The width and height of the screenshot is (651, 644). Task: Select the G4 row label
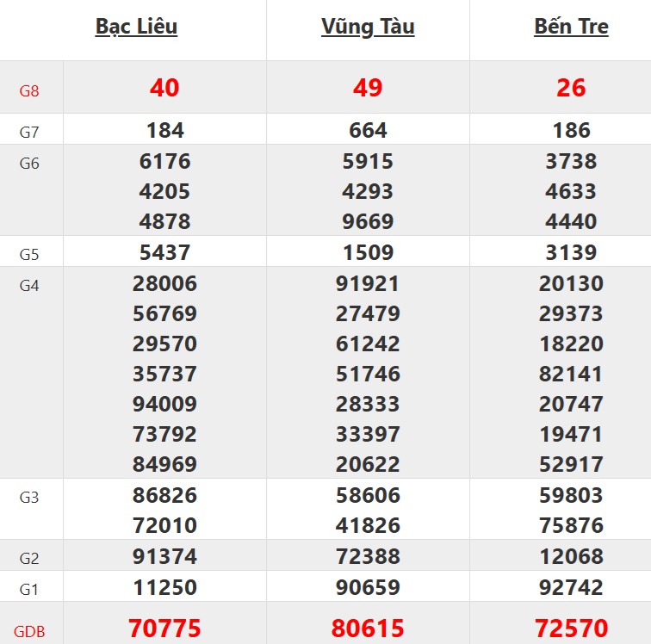click(x=29, y=285)
